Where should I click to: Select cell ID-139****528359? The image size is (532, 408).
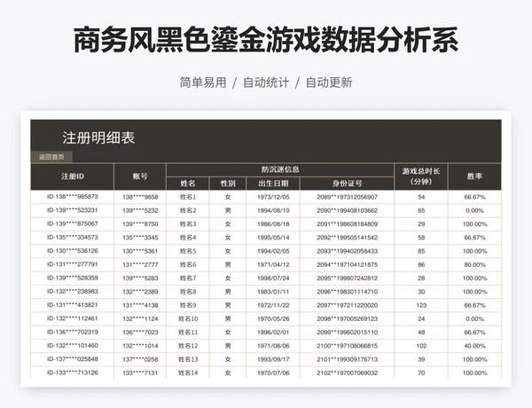[73, 278]
